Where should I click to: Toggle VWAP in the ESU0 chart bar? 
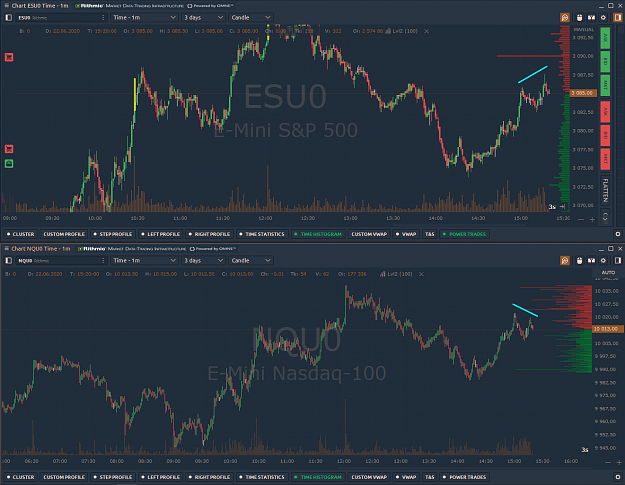(x=406, y=234)
